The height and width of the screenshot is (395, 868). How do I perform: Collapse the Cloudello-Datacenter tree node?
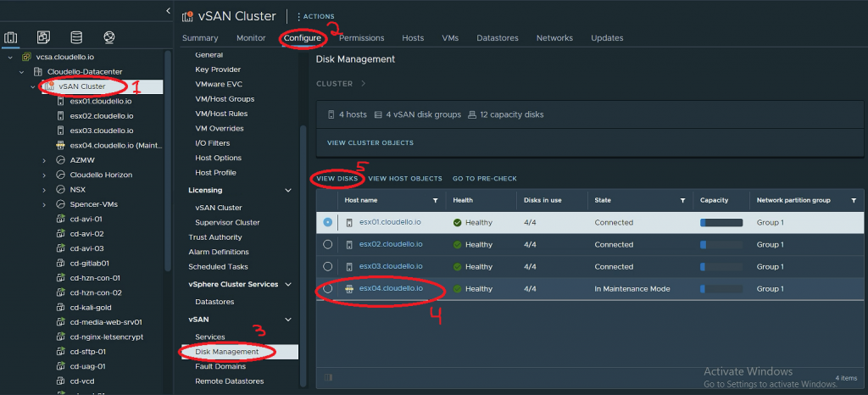[21, 72]
